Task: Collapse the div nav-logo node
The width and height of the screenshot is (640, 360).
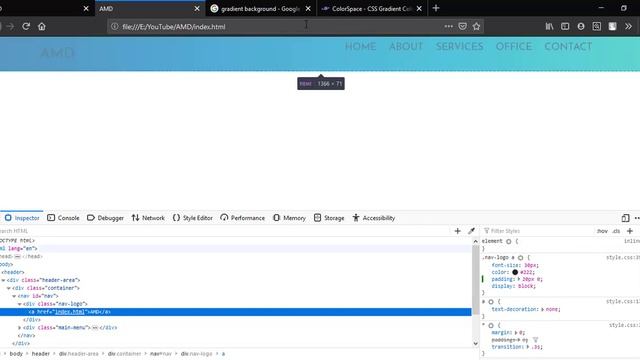Action: 19,304
